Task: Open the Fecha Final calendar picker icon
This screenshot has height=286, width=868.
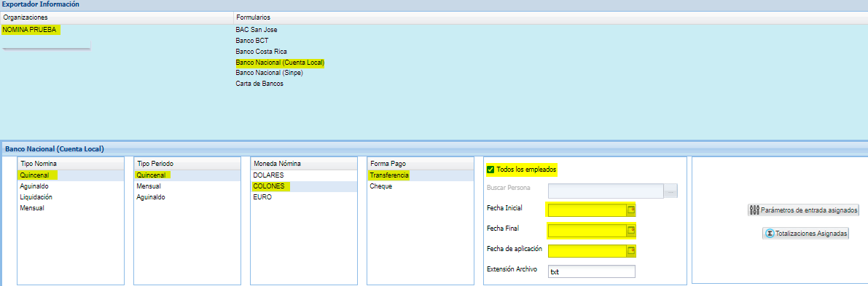Action: click(x=630, y=231)
